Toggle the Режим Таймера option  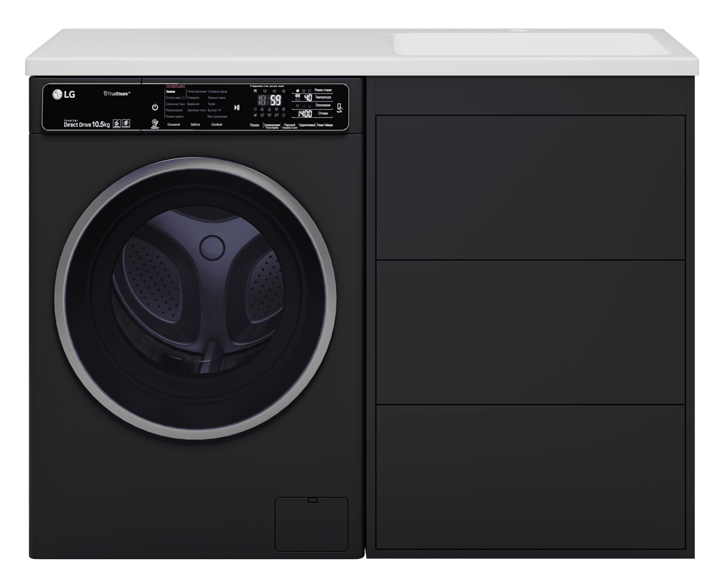click(x=324, y=125)
